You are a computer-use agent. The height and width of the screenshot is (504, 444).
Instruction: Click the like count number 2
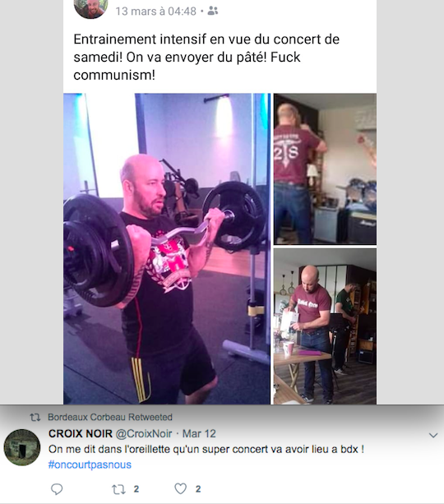pos(198,489)
